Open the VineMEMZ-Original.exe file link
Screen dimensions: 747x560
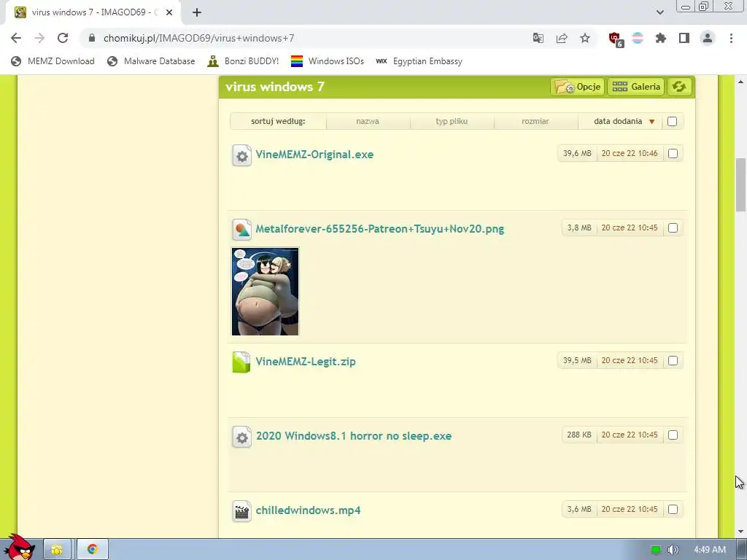(314, 155)
